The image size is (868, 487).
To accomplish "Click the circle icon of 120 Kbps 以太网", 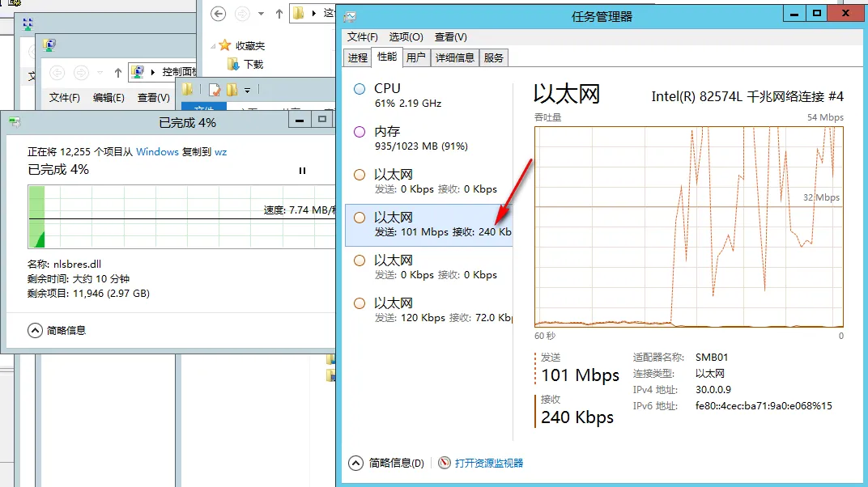I will pyautogui.click(x=360, y=303).
